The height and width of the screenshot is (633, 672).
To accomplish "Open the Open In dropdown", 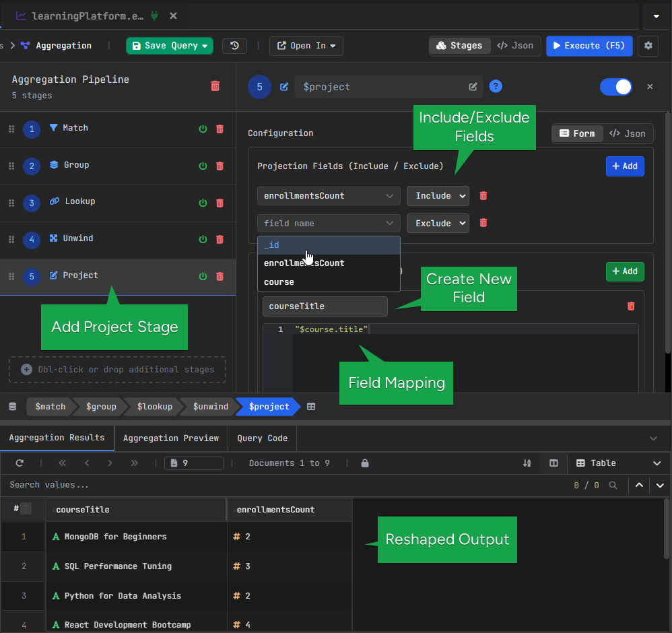I will 306,46.
